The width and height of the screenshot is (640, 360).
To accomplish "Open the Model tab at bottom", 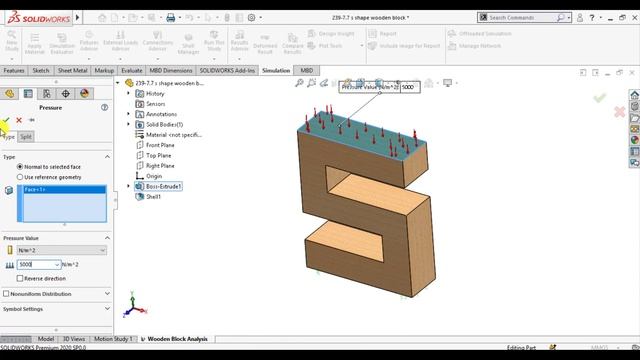I will (46, 339).
